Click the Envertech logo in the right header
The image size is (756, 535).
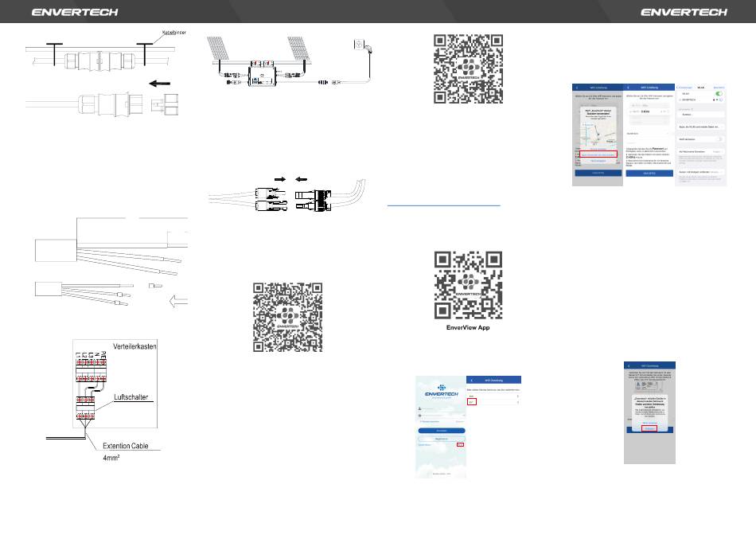tap(684, 12)
